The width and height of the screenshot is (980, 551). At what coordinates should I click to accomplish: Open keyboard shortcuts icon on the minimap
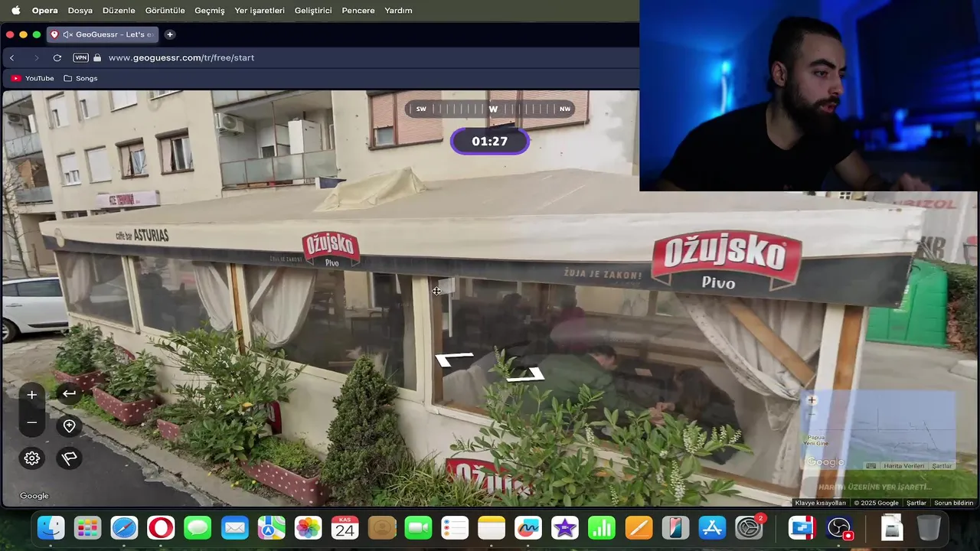(x=871, y=466)
